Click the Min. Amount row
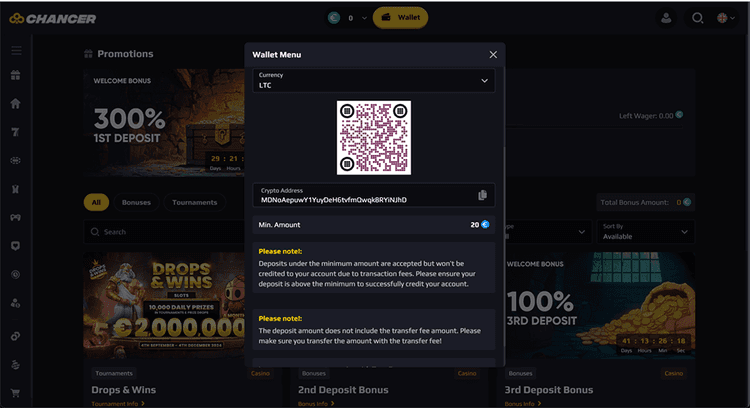Screen dimensions: 750x408 [x=374, y=225]
